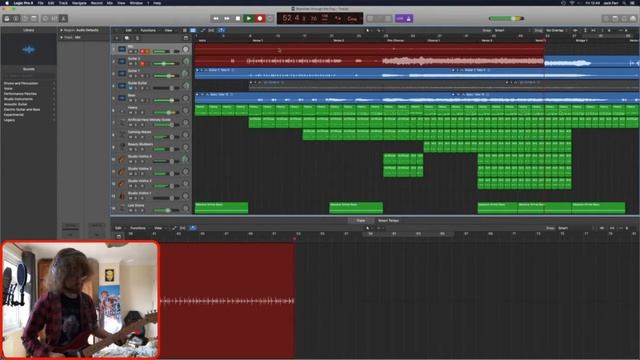640x360 pixels.
Task: Click the audio waveform icon in the Library
Action: coord(29,50)
